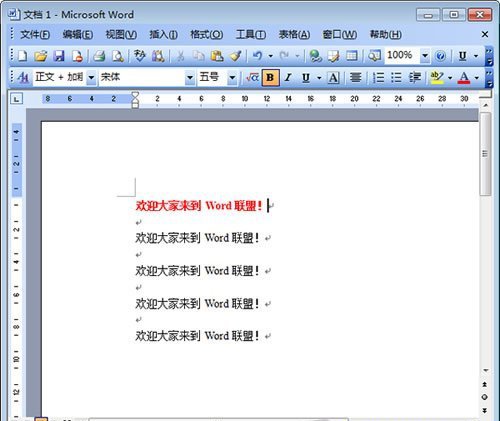Click the Cut scissors icon
This screenshot has height=421, width=500.
(180, 56)
